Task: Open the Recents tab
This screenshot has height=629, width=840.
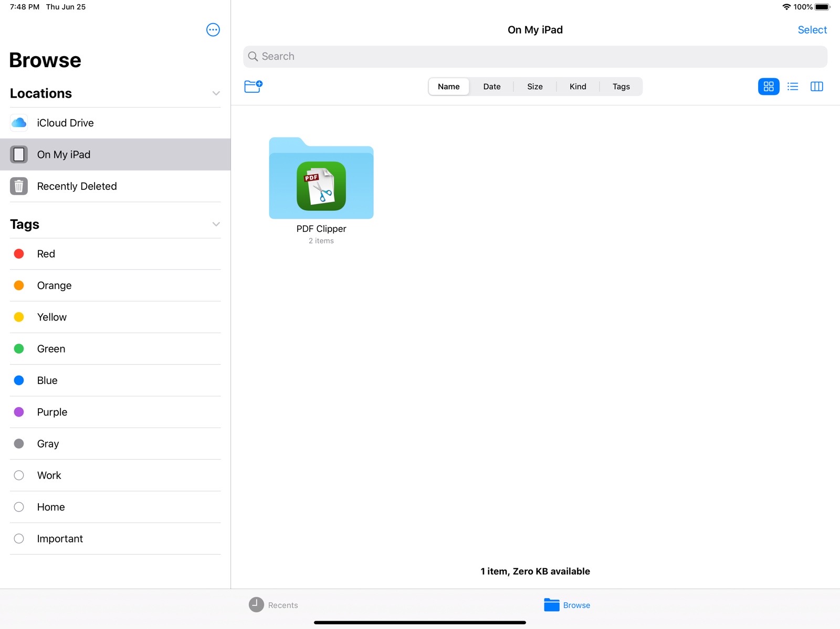Action: (x=274, y=605)
